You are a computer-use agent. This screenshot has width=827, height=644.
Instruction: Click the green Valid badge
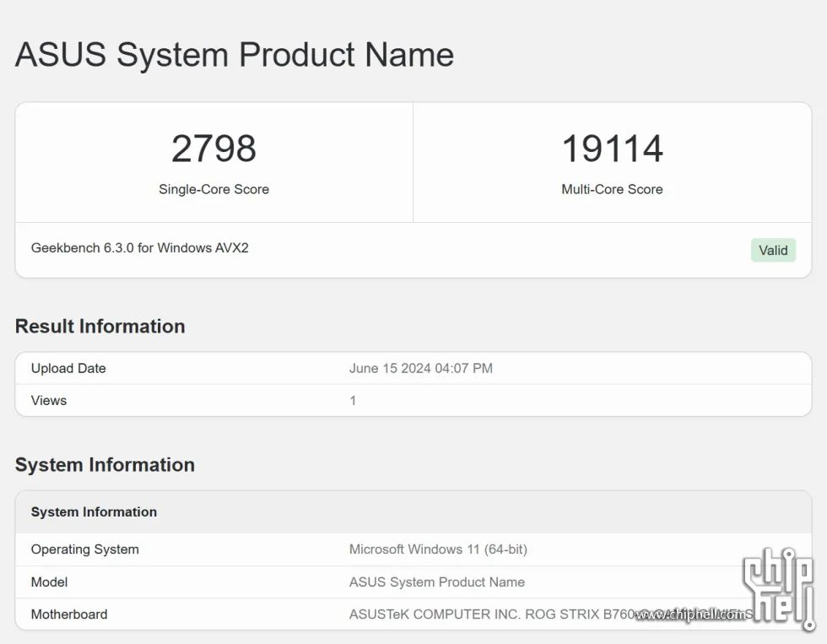[x=773, y=250]
